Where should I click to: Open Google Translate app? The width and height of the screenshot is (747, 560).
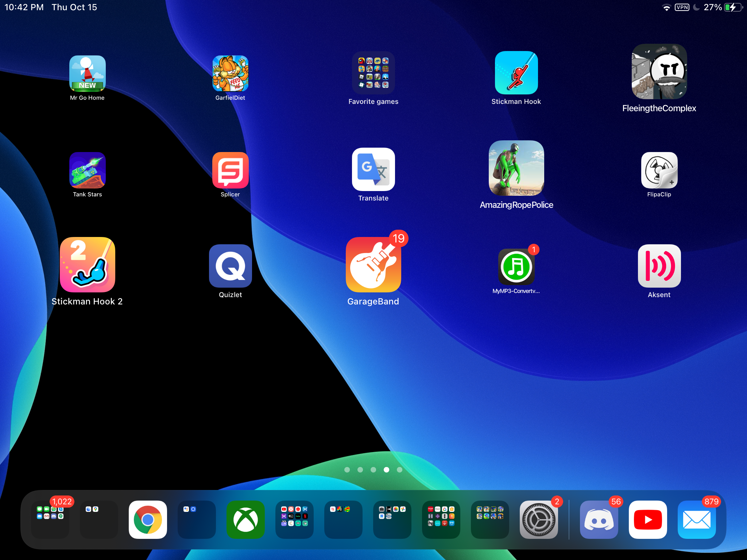(x=373, y=170)
